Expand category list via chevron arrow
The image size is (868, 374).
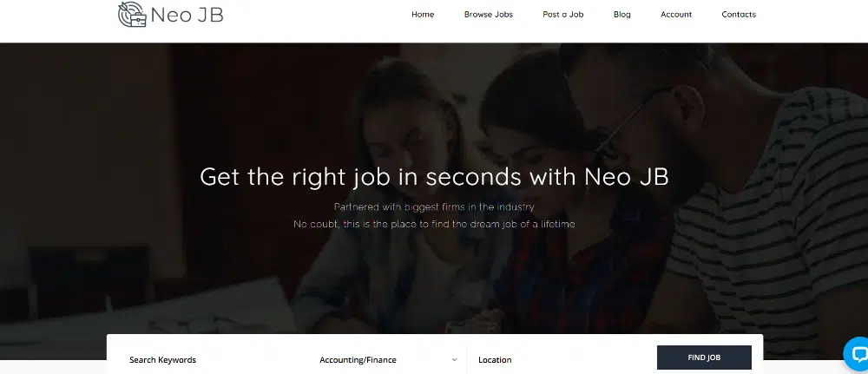[x=454, y=359]
